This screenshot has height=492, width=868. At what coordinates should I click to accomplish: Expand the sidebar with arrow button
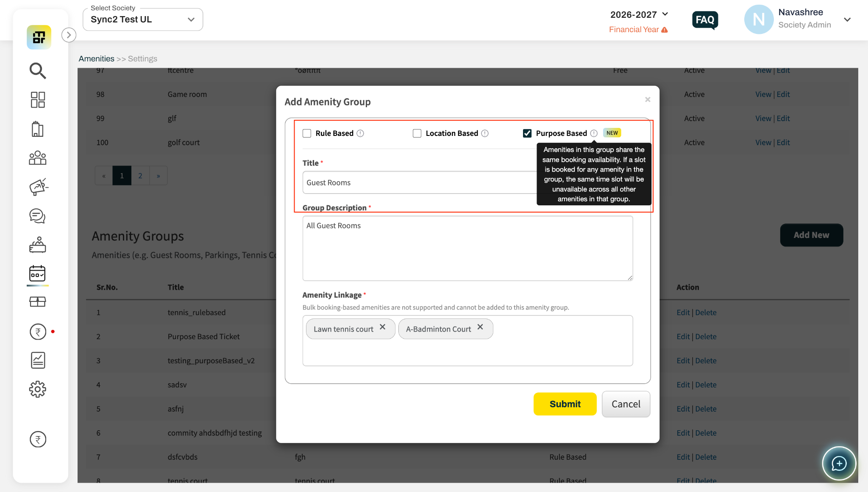tap(69, 35)
